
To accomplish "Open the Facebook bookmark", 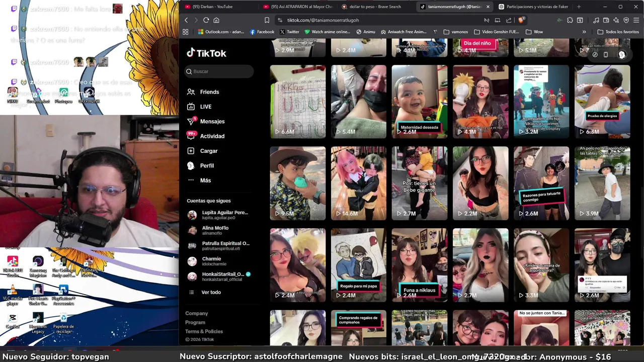I will click(x=262, y=32).
